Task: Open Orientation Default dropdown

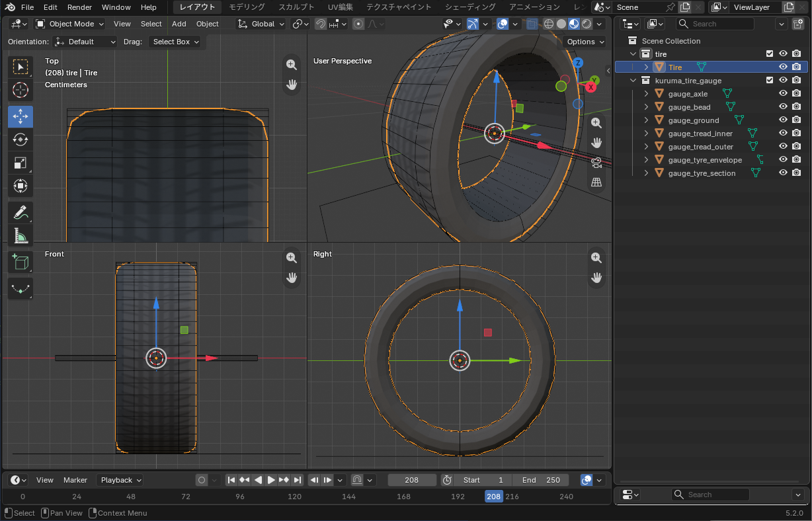Action: click(85, 42)
